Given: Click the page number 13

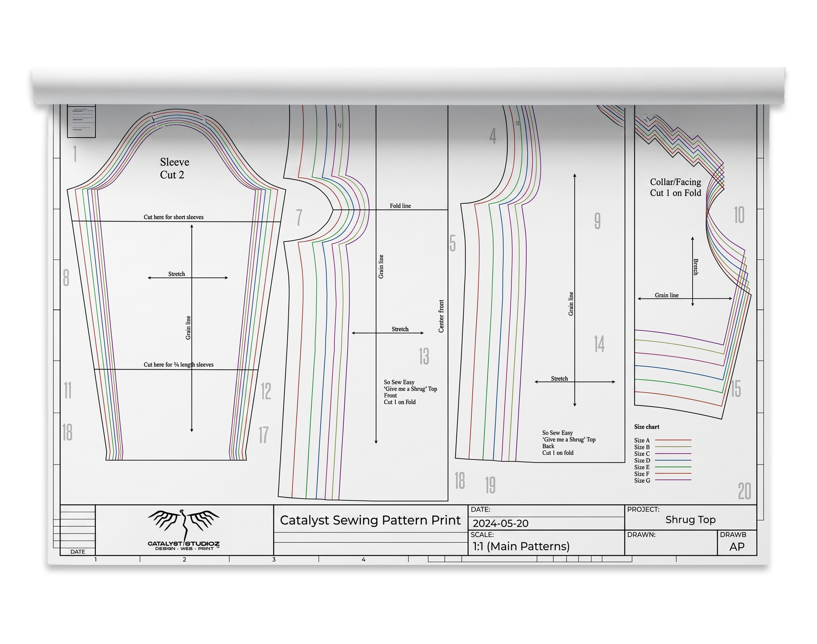Looking at the screenshot, I should tap(424, 356).
